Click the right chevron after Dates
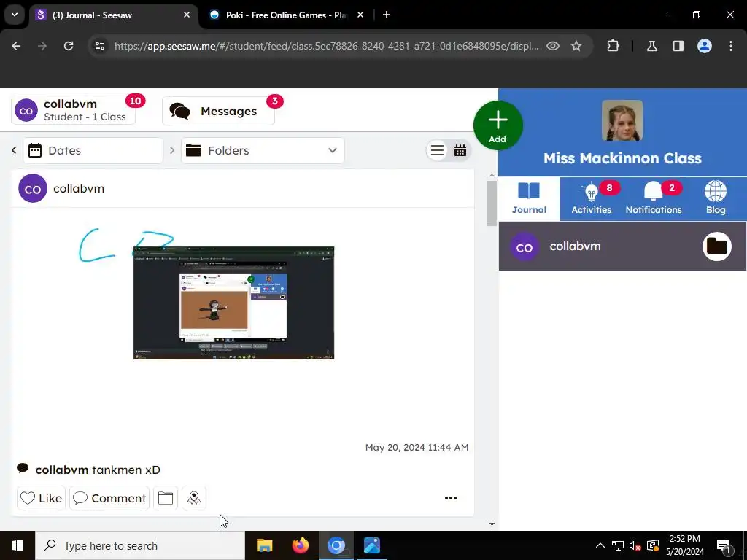This screenshot has width=747, height=560. (172, 150)
